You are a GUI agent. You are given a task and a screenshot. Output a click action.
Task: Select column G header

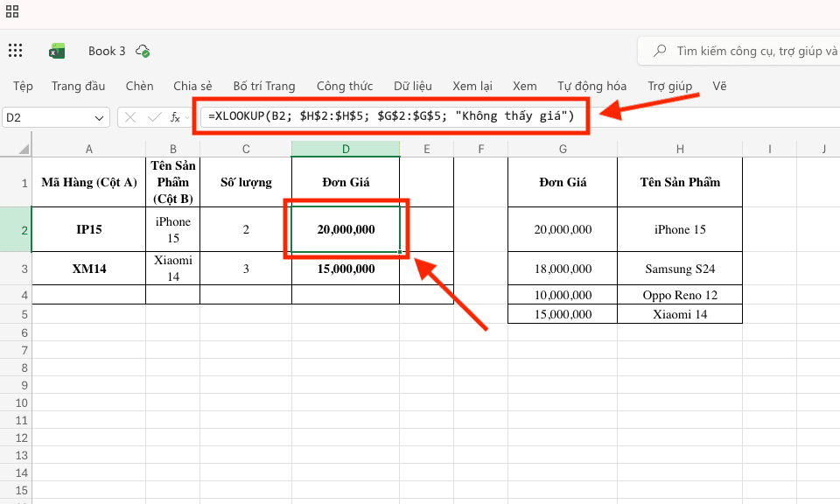pyautogui.click(x=563, y=149)
